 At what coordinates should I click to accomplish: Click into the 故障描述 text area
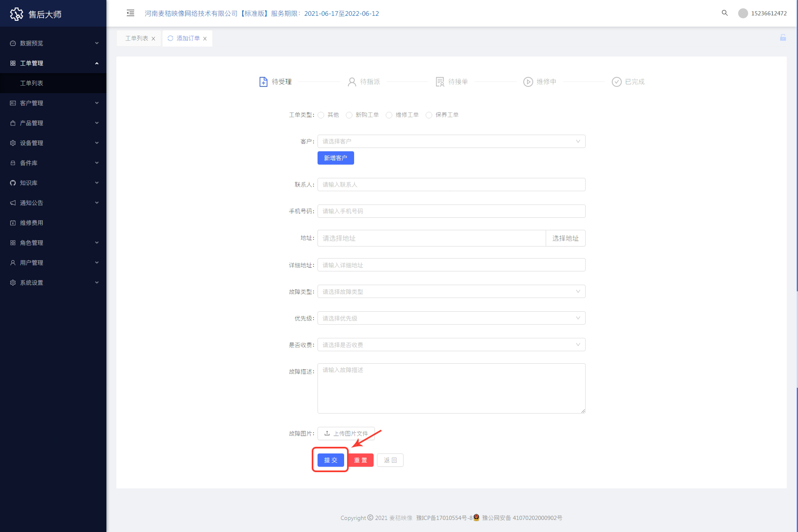coord(451,388)
